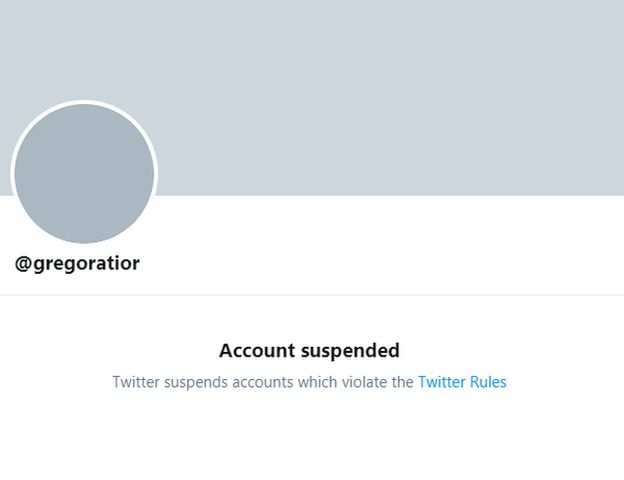
Task: Select the Account suspended heading
Action: click(309, 350)
